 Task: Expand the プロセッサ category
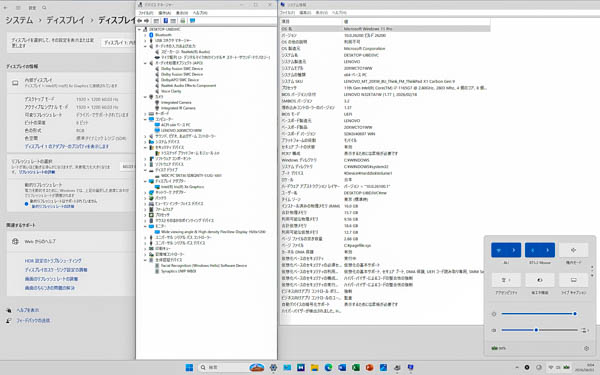[145, 215]
